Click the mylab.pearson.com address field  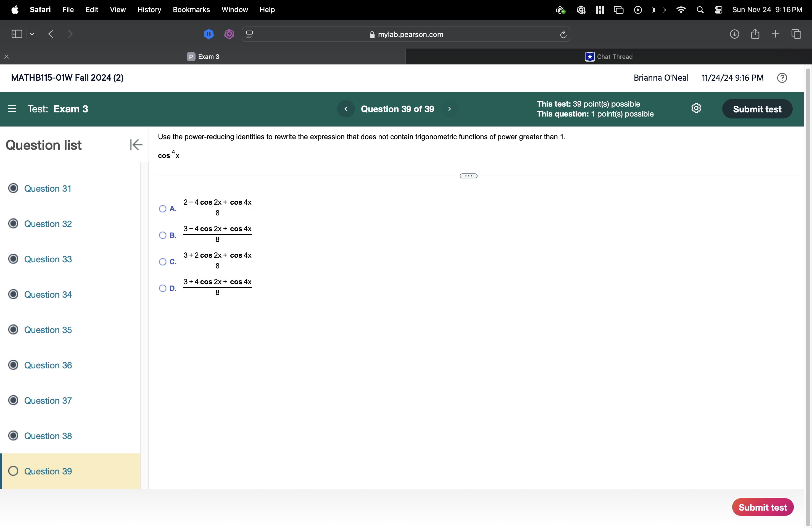coord(406,35)
